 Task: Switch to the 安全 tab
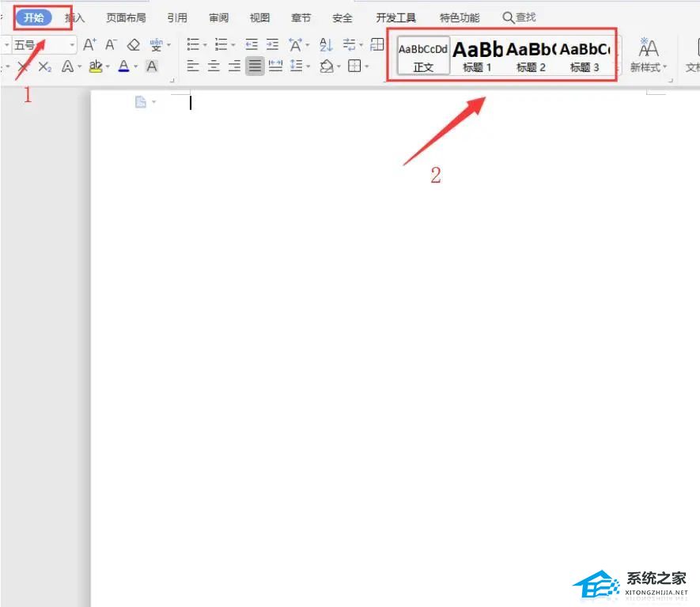click(342, 18)
